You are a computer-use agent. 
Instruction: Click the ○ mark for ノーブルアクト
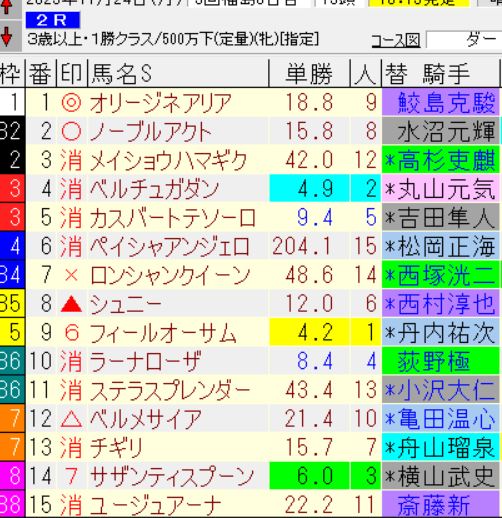pos(72,131)
